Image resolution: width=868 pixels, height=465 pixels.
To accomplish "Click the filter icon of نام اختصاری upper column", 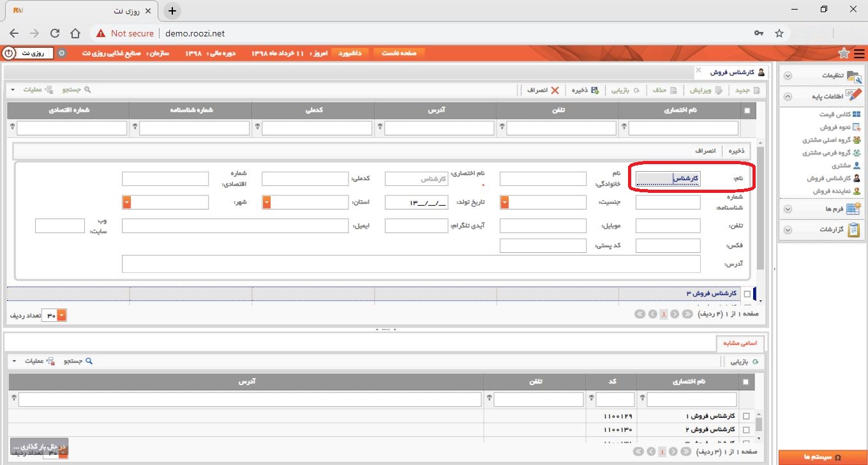I will click(x=625, y=126).
